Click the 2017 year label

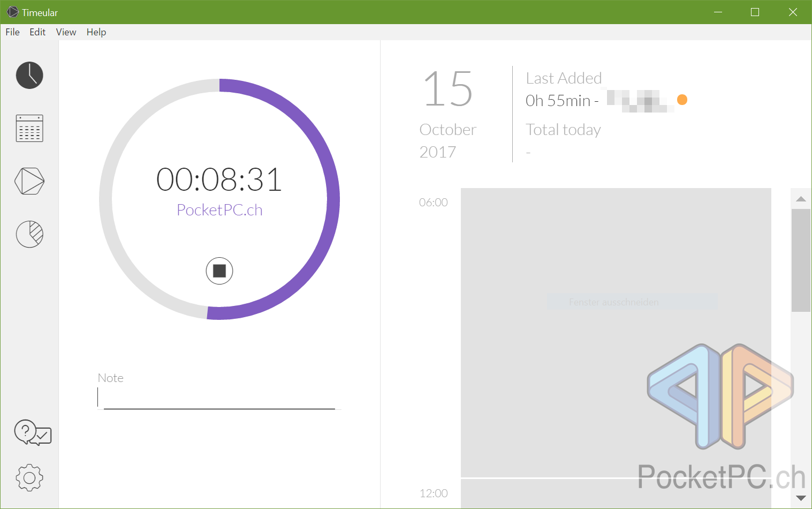[438, 152]
